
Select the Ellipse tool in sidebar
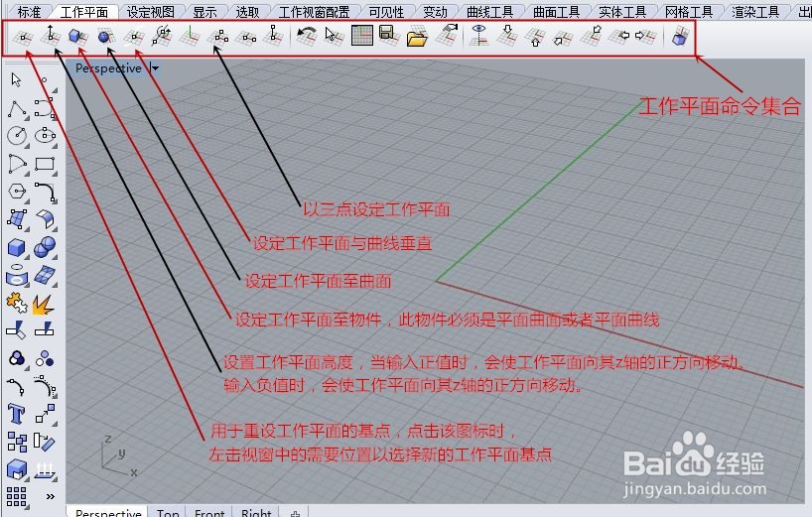[45, 136]
